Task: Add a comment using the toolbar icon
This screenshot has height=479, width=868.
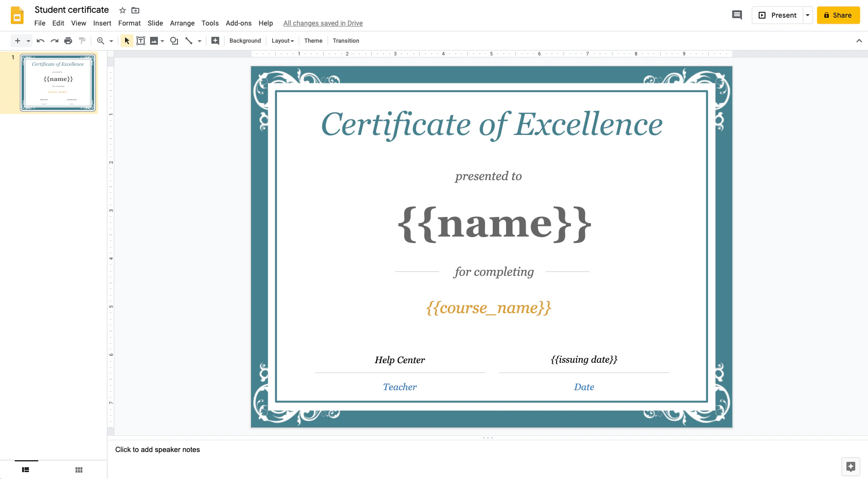Action: click(215, 41)
